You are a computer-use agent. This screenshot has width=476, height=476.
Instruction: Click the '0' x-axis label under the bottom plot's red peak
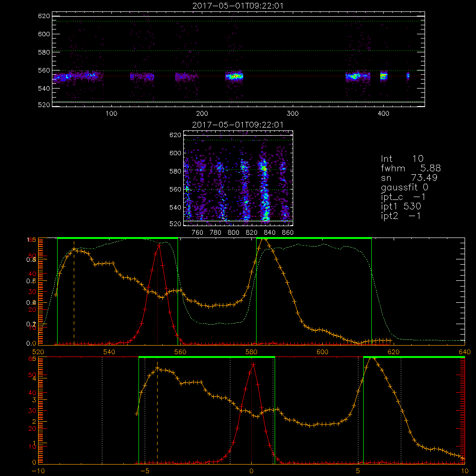[x=251, y=471]
